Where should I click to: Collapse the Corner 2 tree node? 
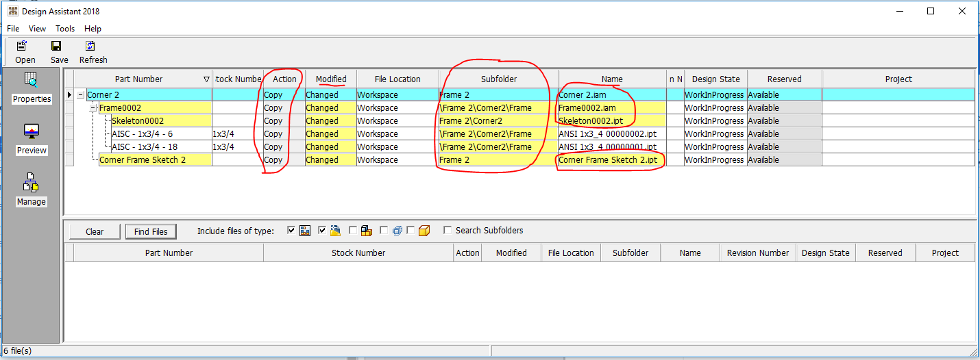click(x=81, y=95)
